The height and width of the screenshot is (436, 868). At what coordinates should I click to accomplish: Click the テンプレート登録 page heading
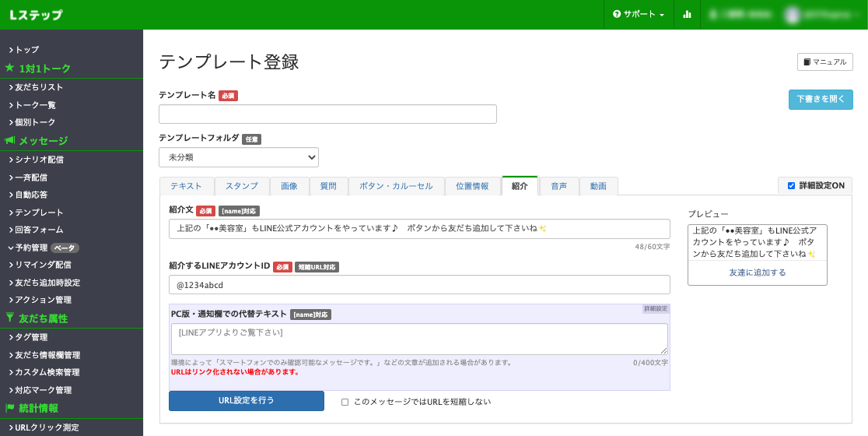pos(229,62)
